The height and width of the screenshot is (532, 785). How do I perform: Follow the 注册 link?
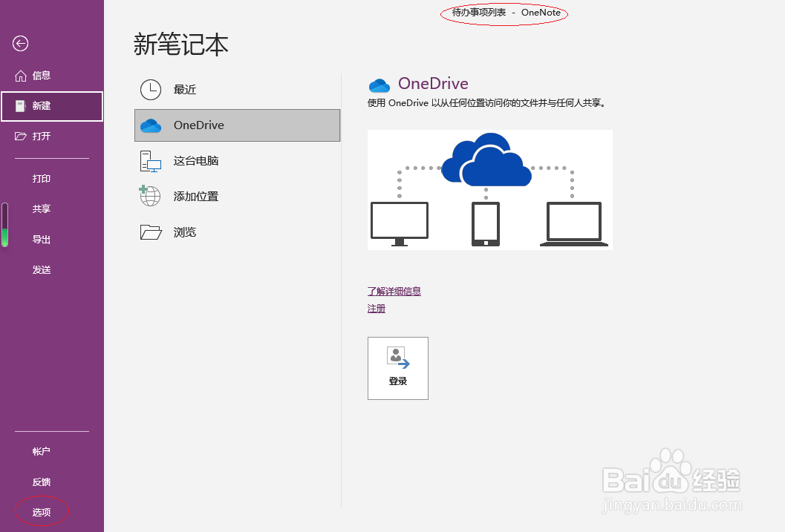tap(377, 309)
